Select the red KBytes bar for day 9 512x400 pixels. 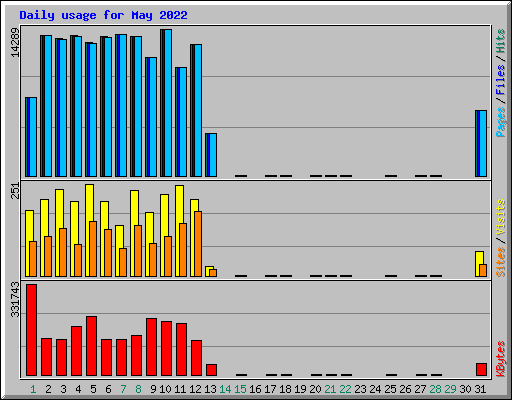coord(151,347)
